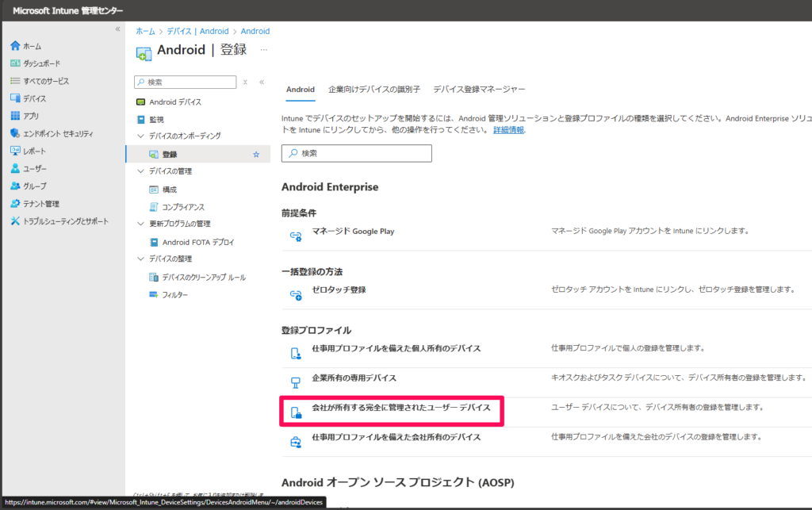
Task: Open テナント管理 icon in sidebar
Action: point(15,204)
